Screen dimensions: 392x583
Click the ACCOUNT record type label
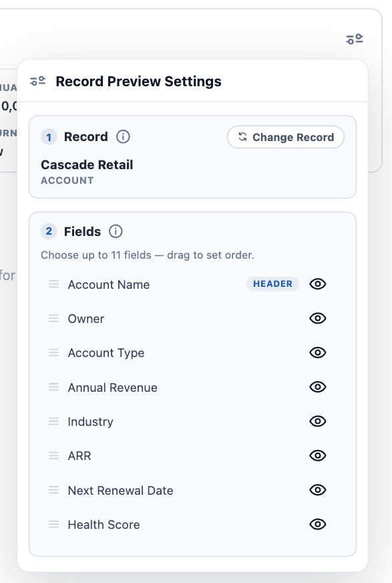tap(67, 181)
